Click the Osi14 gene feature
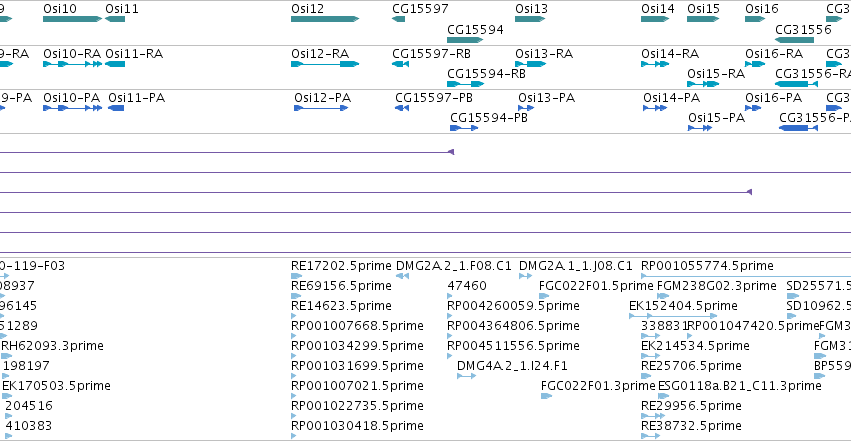This screenshot has height=441, width=851. click(655, 19)
